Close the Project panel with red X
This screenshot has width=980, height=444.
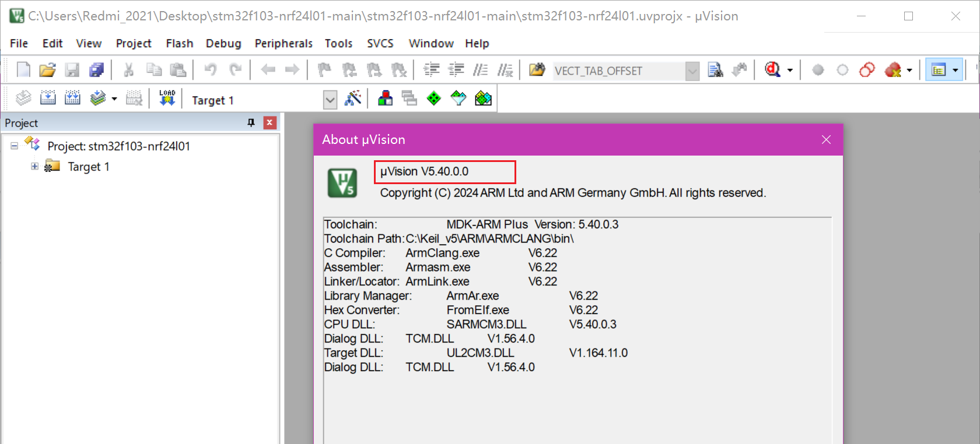pyautogui.click(x=269, y=122)
